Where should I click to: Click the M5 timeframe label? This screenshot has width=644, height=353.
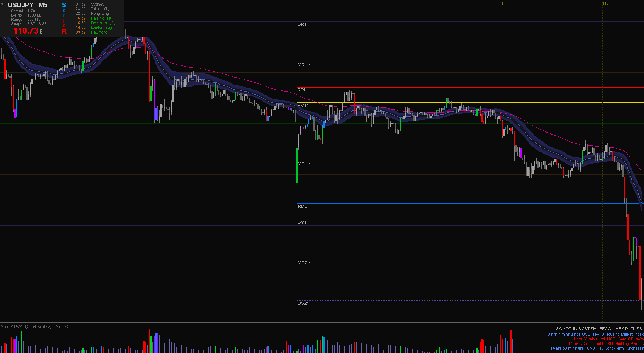pyautogui.click(x=43, y=5)
